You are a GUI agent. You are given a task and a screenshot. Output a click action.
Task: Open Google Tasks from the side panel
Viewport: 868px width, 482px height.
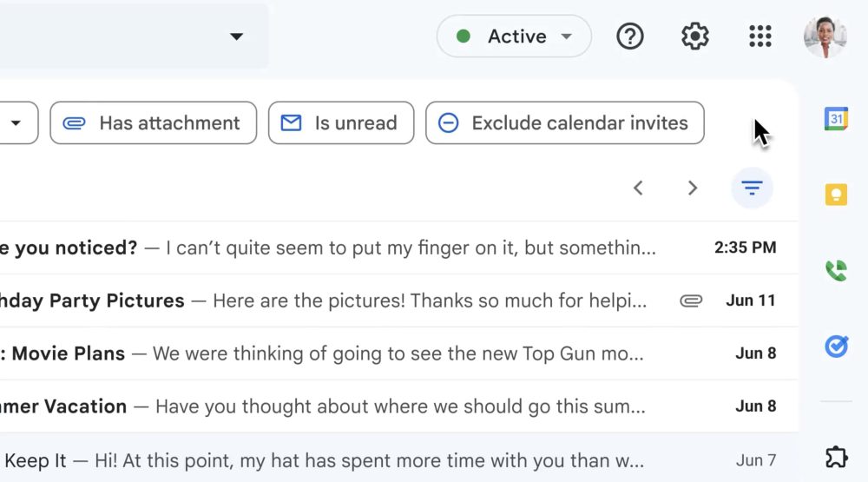pyautogui.click(x=836, y=347)
